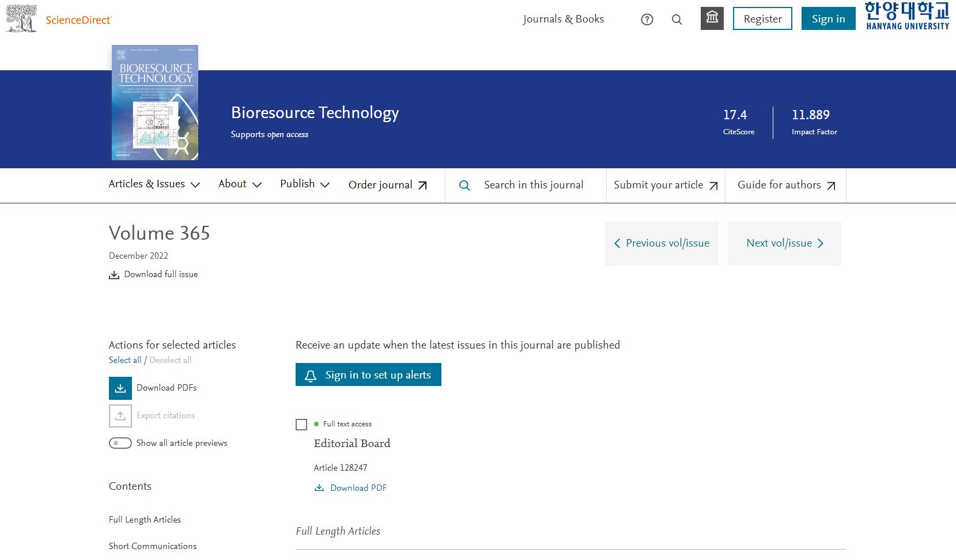Click the Download PDFs icon button
The height and width of the screenshot is (560, 956).
[120, 388]
